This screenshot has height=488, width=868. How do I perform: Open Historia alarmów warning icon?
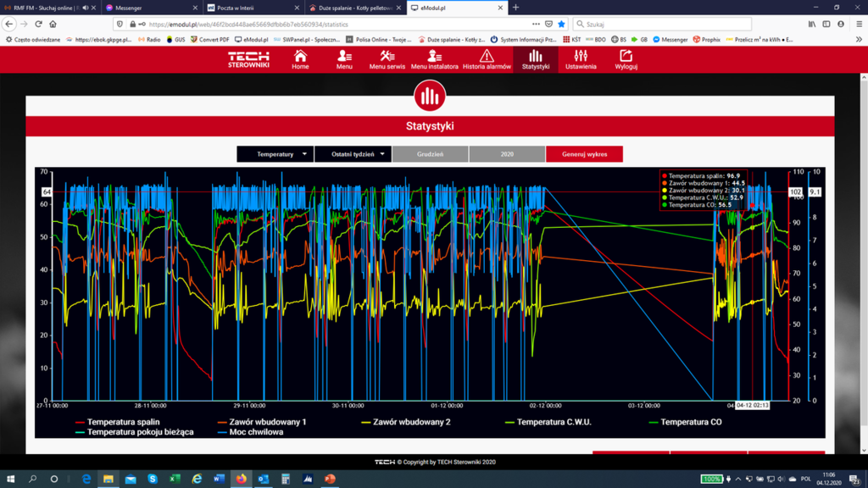(x=487, y=57)
